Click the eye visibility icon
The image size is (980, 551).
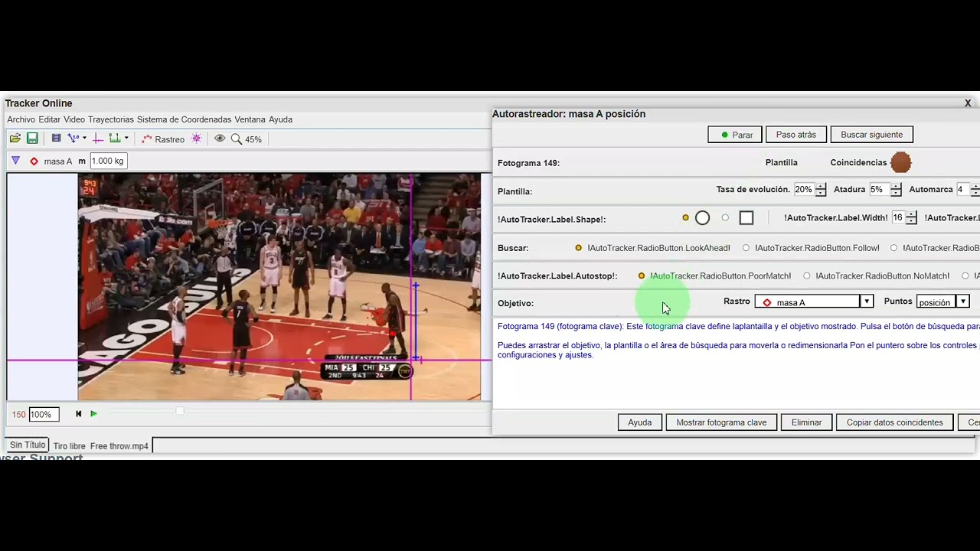coord(220,139)
